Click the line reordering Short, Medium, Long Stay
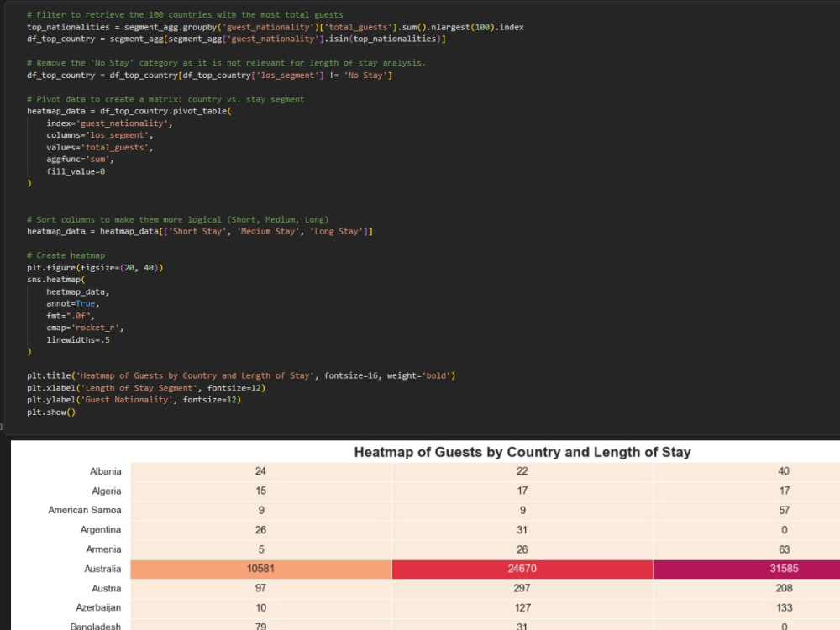The image size is (840, 630). tap(200, 232)
